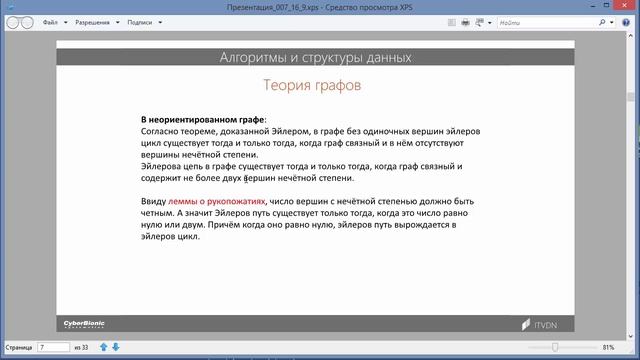
Task: Click the page number field showing 7
Action: pyautogui.click(x=53, y=347)
